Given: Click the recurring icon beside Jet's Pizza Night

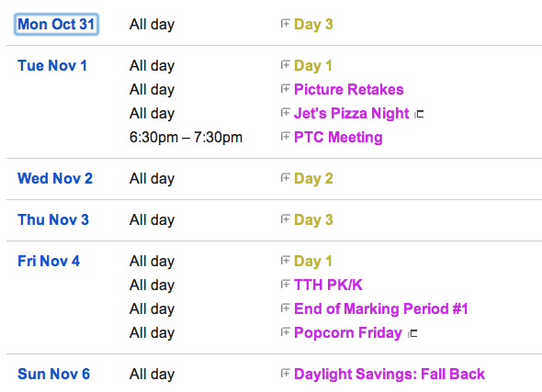Looking at the screenshot, I should point(419,114).
